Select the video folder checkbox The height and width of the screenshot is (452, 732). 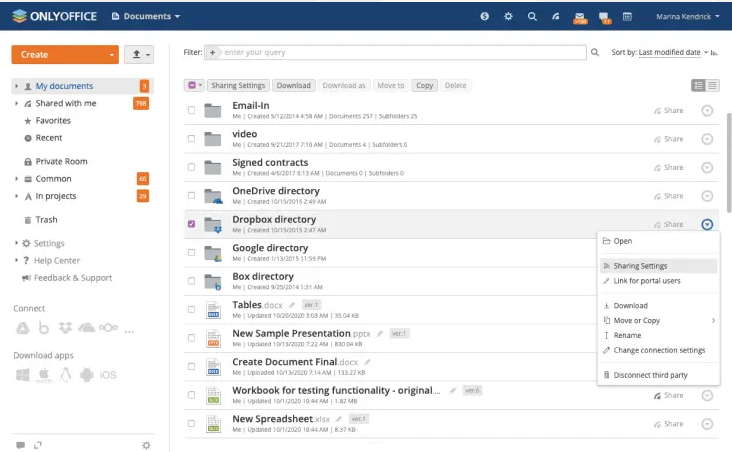191,139
